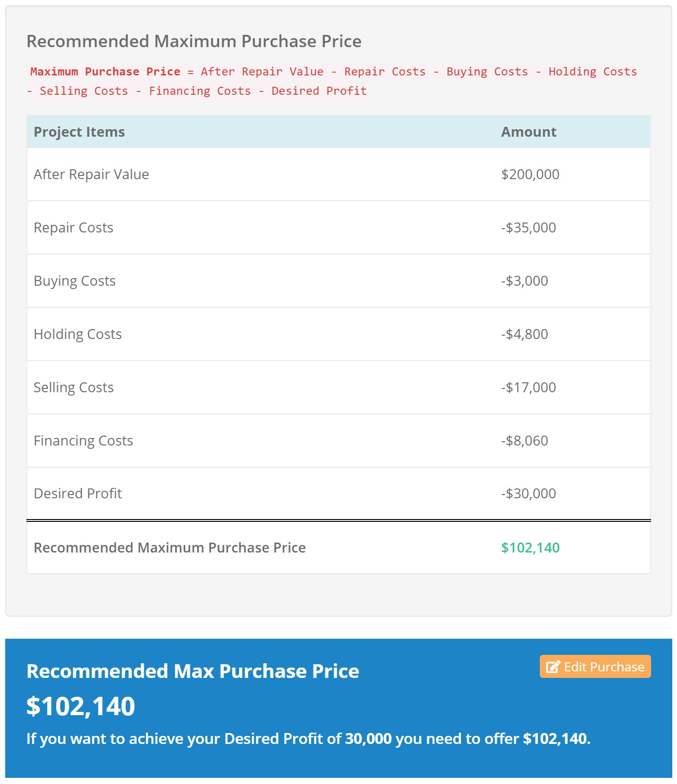Click the Edit Purchase button
This screenshot has height=784, width=677.
595,667
